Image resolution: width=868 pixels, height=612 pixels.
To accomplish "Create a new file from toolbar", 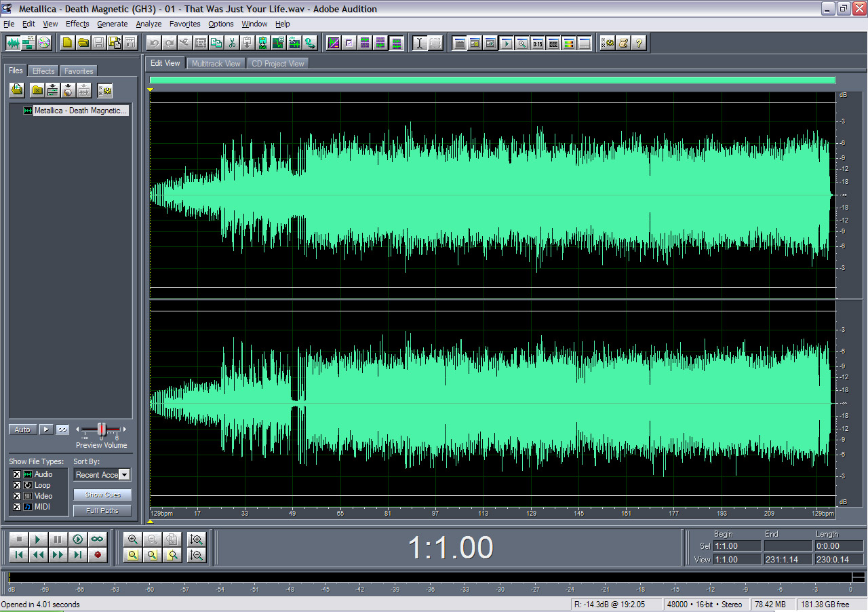I will pyautogui.click(x=67, y=43).
